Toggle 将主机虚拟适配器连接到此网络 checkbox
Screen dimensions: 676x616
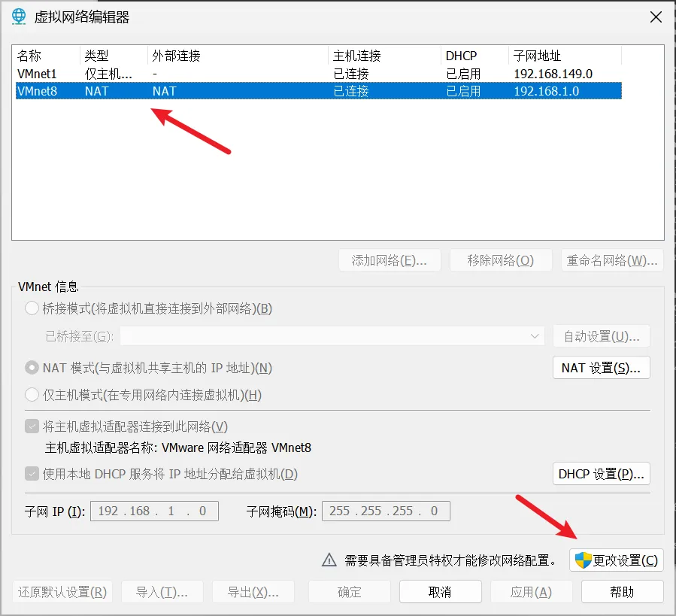click(32, 426)
